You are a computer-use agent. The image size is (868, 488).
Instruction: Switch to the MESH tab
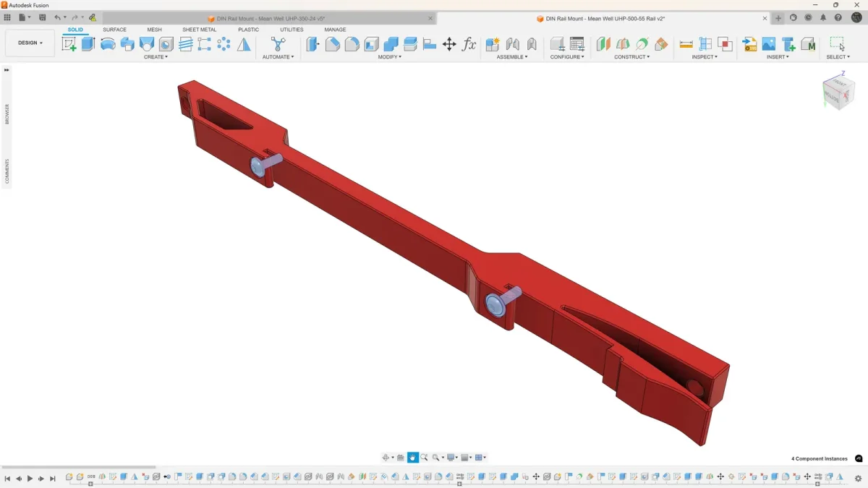pyautogui.click(x=154, y=30)
